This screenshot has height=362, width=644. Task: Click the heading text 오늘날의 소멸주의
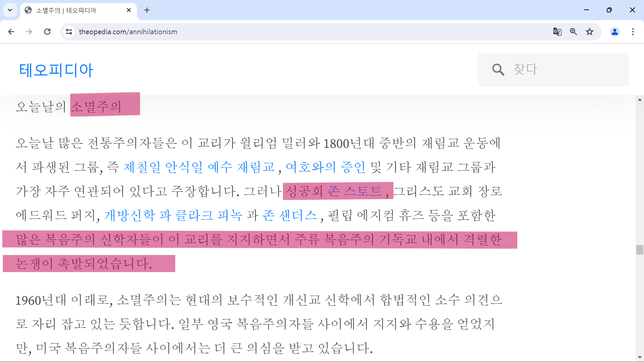(x=68, y=107)
